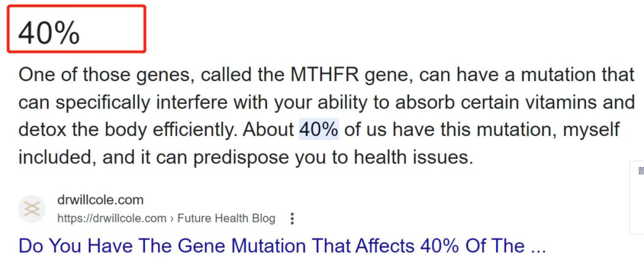
Task: Open the three-dot more options menu
Action: [292, 219]
